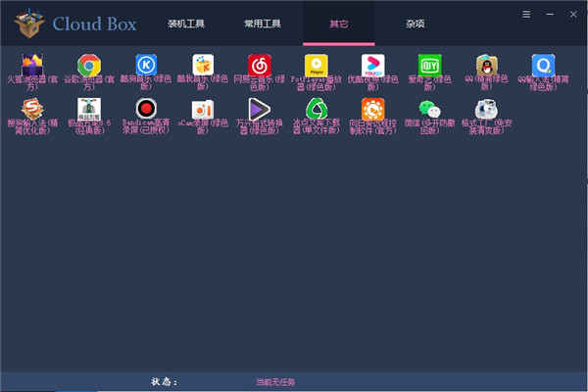This screenshot has width=588, height=392.
Task: Select the blue QQ input method icon
Action: [544, 66]
